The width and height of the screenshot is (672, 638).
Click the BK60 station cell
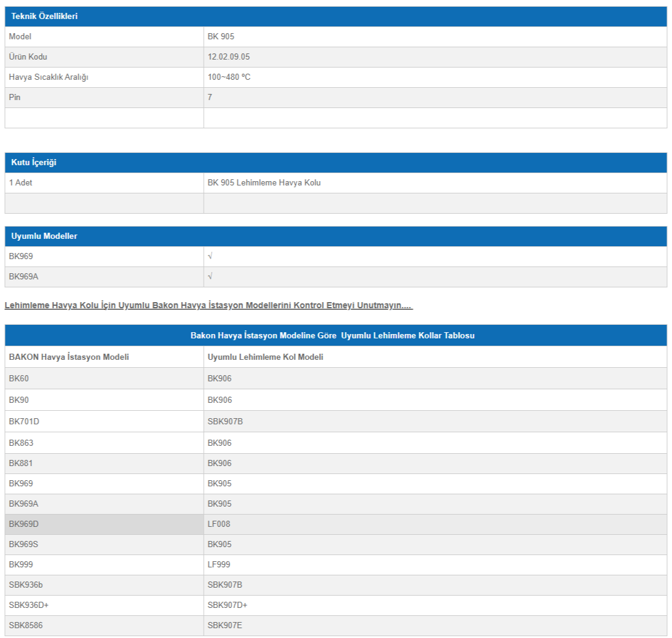tap(104, 379)
